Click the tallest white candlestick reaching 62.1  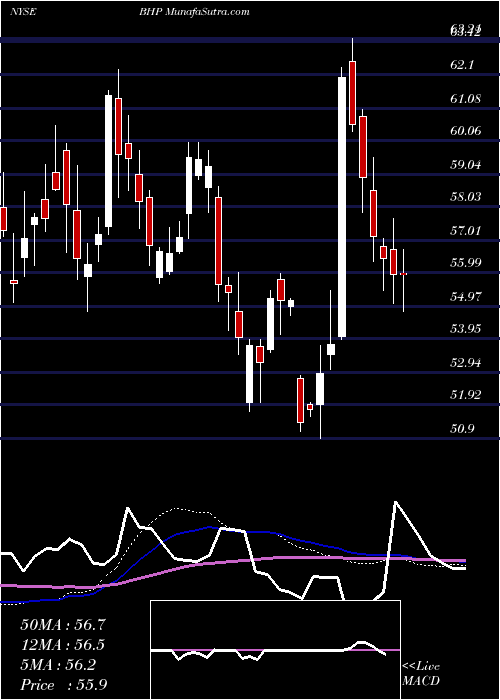click(342, 207)
